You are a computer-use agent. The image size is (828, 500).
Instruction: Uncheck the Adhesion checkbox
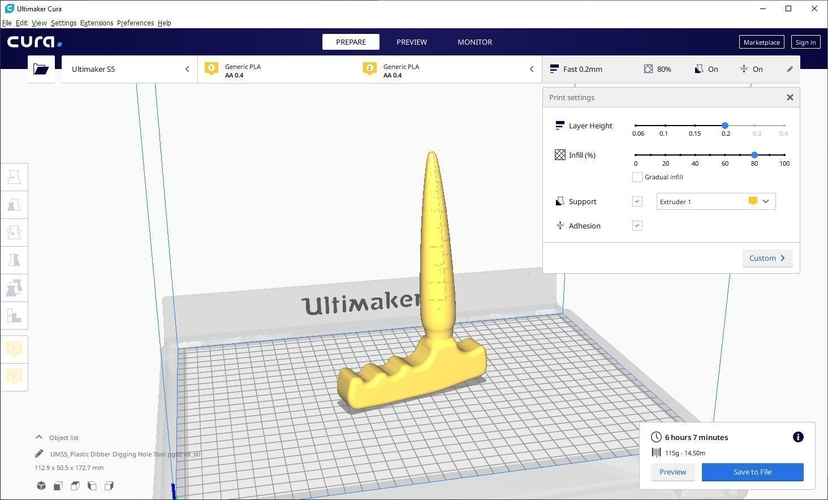637,225
